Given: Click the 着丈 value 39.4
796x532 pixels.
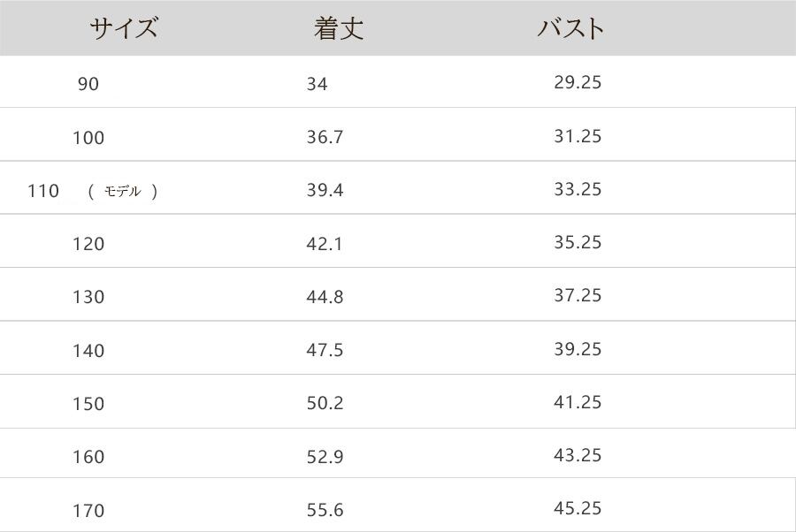Looking at the screenshot, I should click(325, 191).
